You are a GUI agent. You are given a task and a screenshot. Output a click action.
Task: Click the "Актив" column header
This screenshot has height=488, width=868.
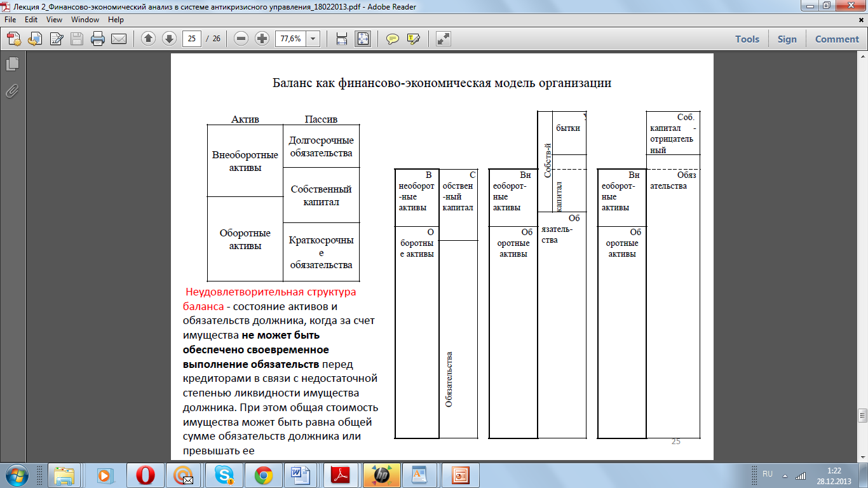click(245, 119)
